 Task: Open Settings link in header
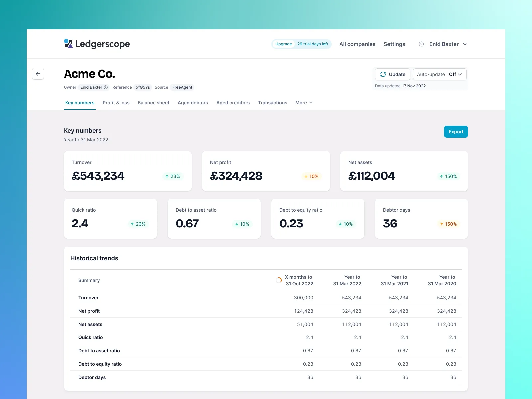[x=394, y=44]
